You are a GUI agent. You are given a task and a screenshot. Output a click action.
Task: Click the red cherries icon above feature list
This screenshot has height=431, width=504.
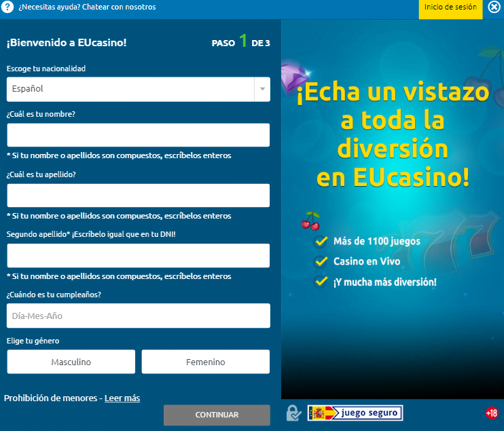click(x=310, y=221)
